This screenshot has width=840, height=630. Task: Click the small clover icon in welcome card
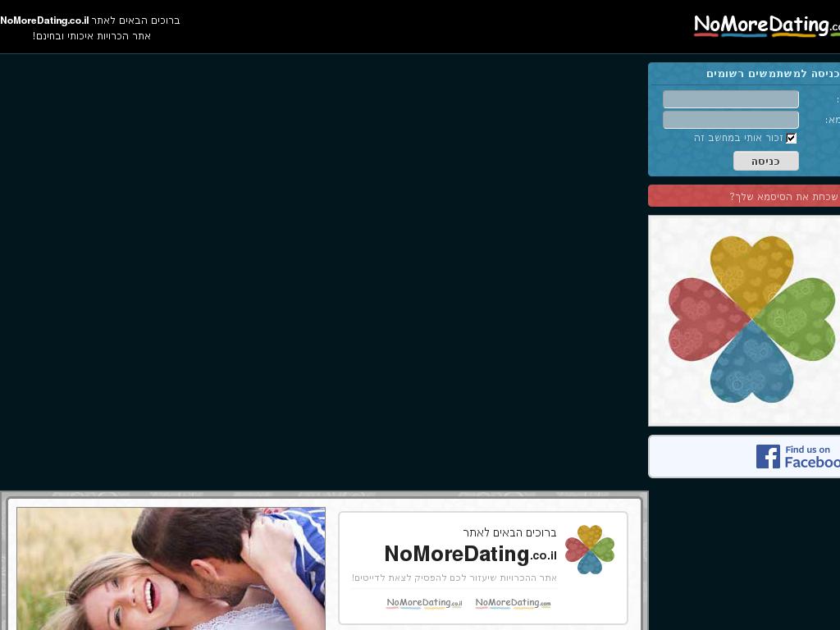(589, 549)
